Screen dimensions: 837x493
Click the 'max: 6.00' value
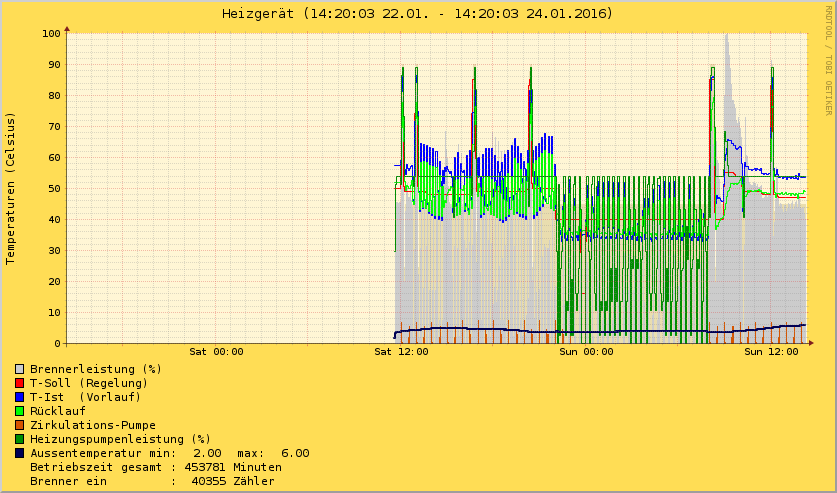(273, 453)
